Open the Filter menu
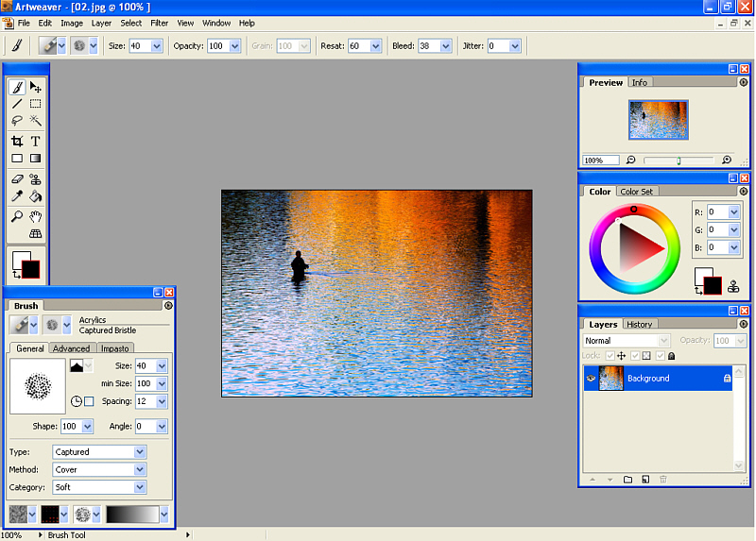Screen dimensions: 756x541 pos(160,23)
